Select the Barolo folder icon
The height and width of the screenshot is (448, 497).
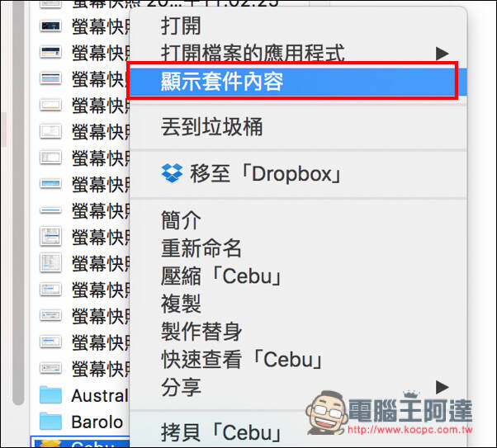tap(50, 421)
